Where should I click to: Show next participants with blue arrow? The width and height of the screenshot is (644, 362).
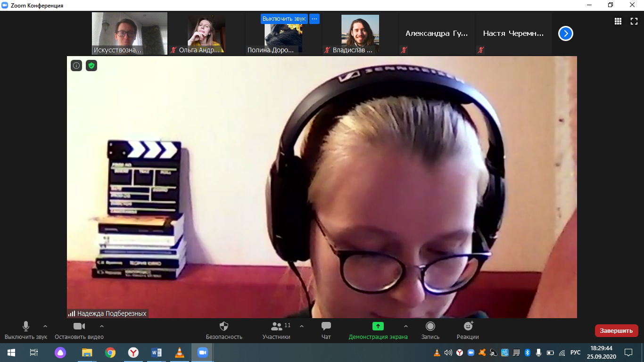pyautogui.click(x=566, y=33)
